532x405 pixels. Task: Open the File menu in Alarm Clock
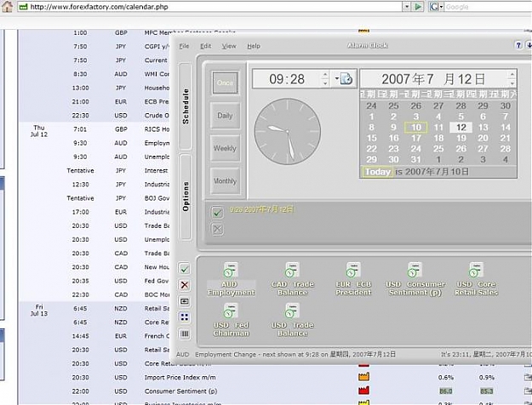click(x=184, y=46)
